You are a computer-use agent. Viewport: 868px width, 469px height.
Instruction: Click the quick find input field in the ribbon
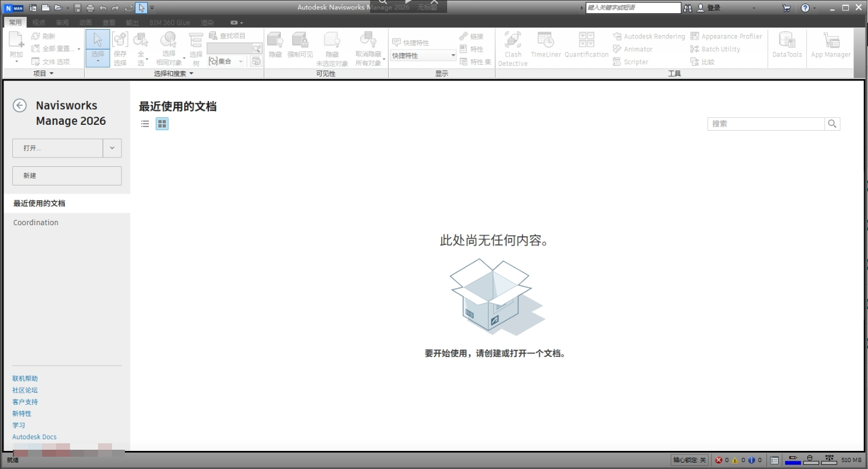pyautogui.click(x=230, y=48)
